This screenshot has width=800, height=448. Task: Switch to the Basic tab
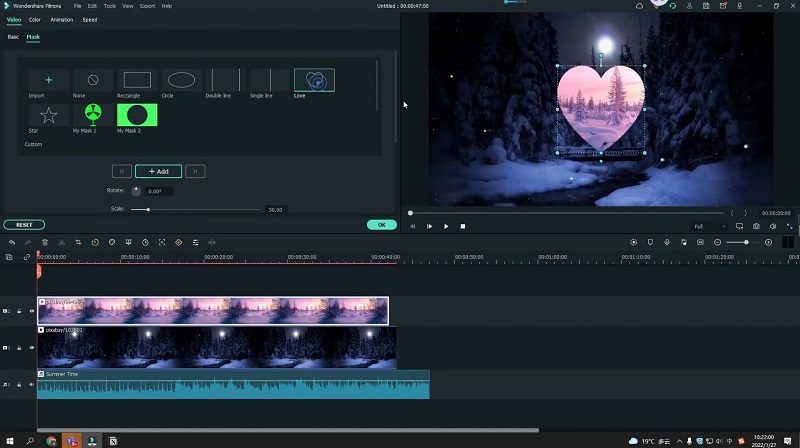click(13, 37)
